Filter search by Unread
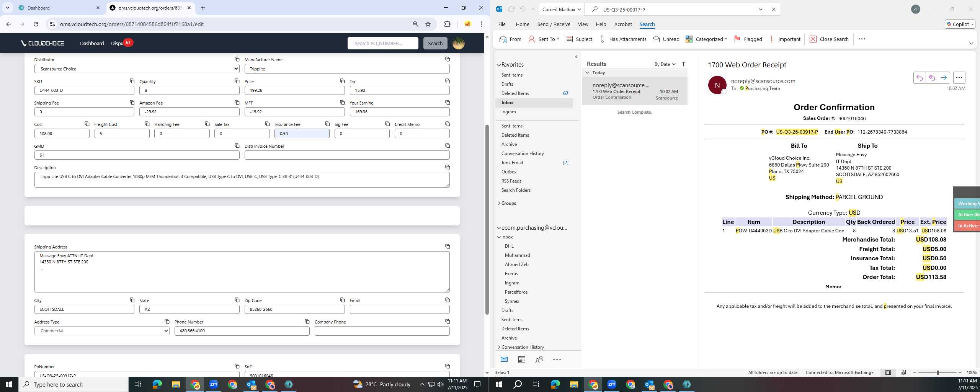This screenshot has height=392, width=980. pos(666,39)
